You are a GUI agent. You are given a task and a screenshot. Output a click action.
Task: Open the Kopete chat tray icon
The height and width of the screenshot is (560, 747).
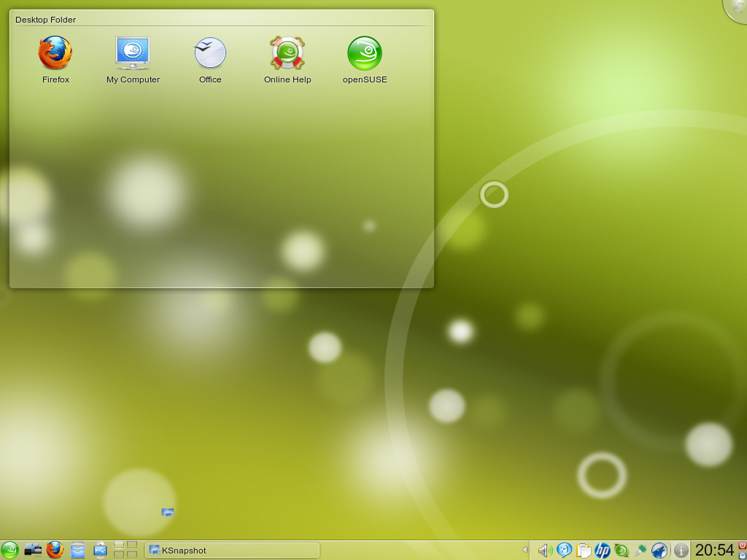564,551
